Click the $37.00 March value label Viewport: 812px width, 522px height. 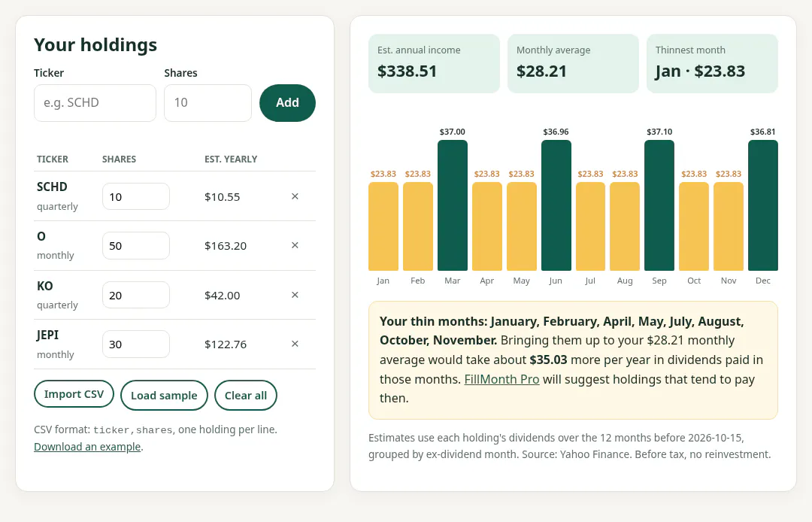(x=452, y=132)
